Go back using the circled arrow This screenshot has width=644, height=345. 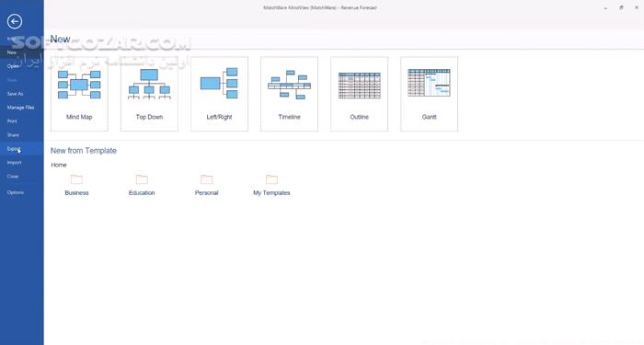pos(15,21)
